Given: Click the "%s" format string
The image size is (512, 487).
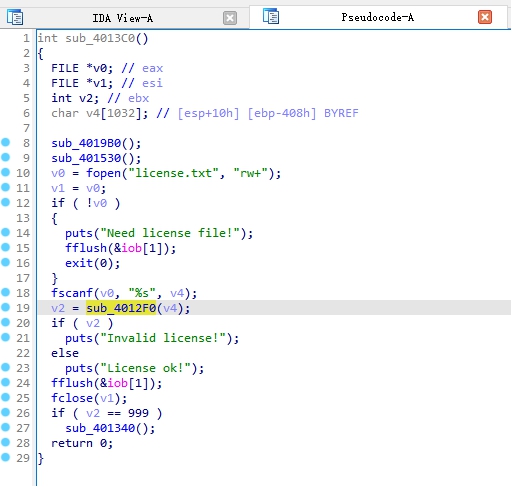Looking at the screenshot, I should click(x=142, y=293).
